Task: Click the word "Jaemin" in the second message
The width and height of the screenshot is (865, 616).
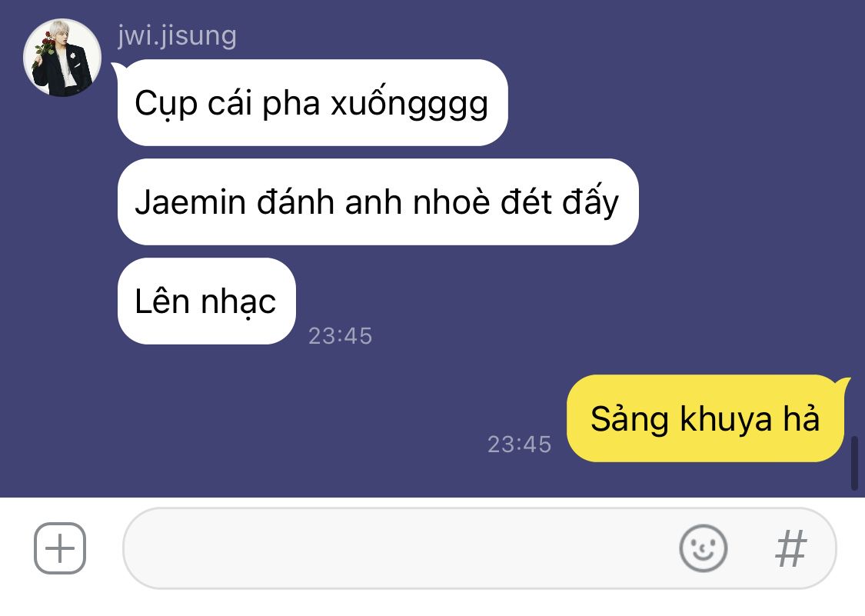Action: (x=191, y=202)
